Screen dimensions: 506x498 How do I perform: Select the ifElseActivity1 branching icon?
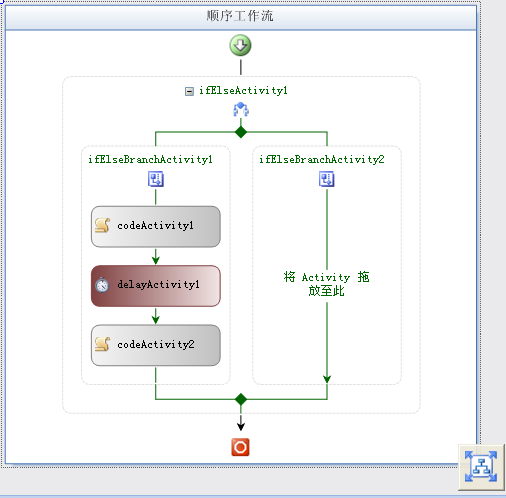[x=241, y=110]
